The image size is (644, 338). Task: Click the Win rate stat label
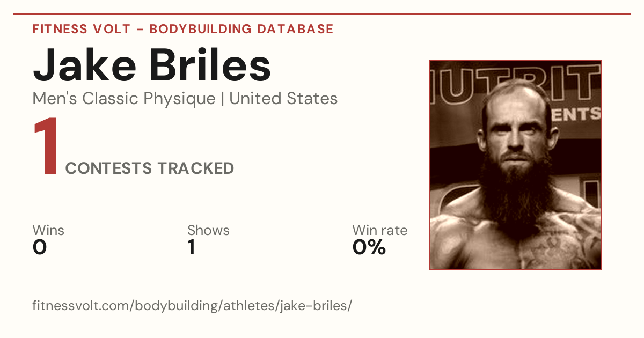380,230
